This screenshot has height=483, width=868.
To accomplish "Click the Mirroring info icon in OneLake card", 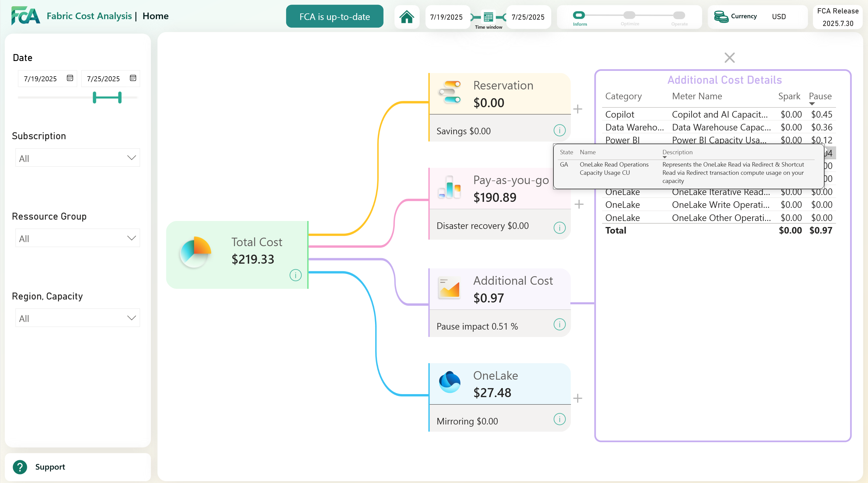I will click(x=559, y=419).
